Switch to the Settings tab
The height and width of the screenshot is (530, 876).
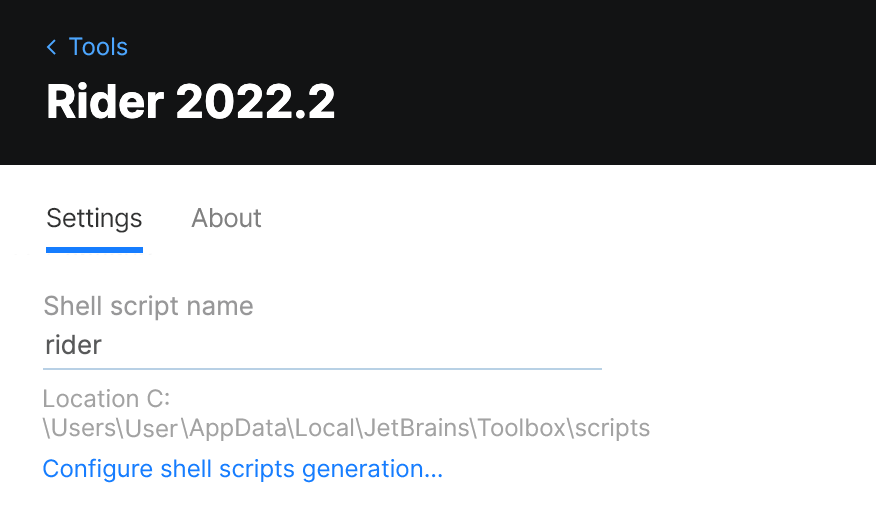click(x=94, y=219)
